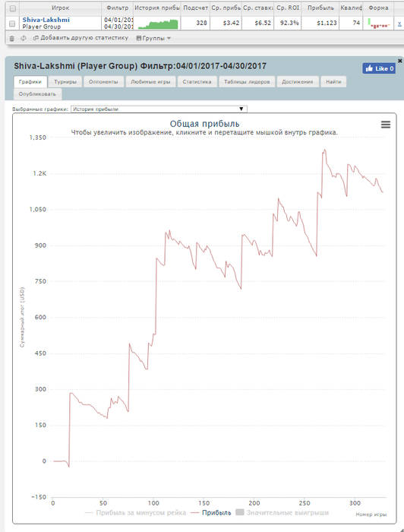This screenshot has height=532, width=404.
Task: Expand the Группы dropdown
Action: tap(153, 38)
